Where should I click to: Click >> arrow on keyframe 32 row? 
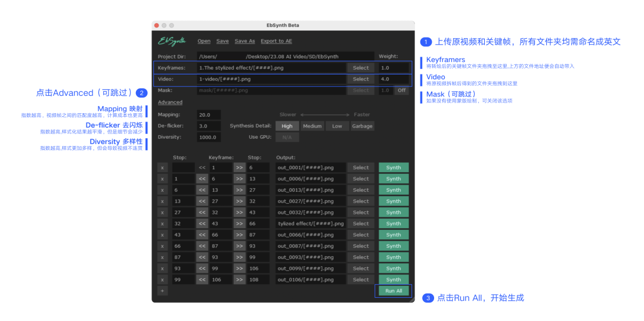tap(240, 213)
